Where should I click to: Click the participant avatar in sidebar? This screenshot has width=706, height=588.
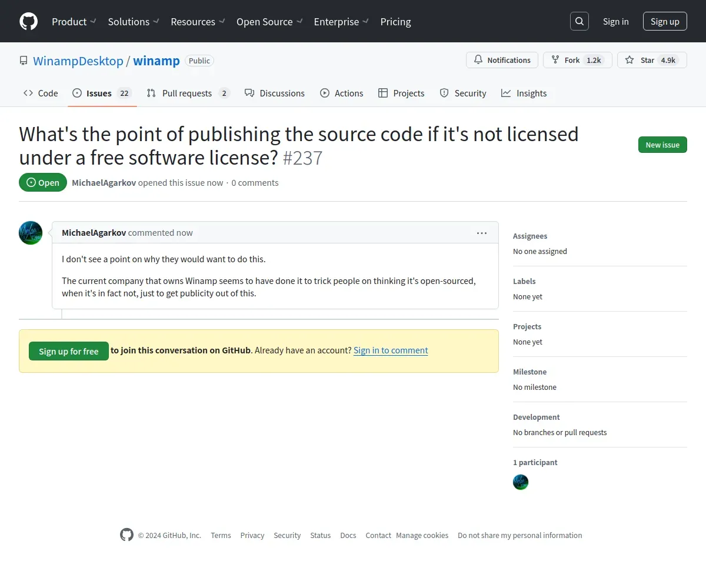click(x=521, y=482)
